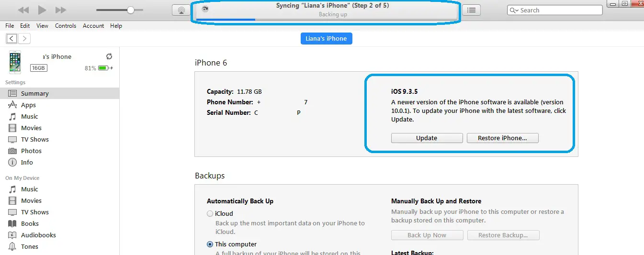Screen dimensions: 644x255
Task: Click the AirPlay icon button
Action: click(181, 10)
